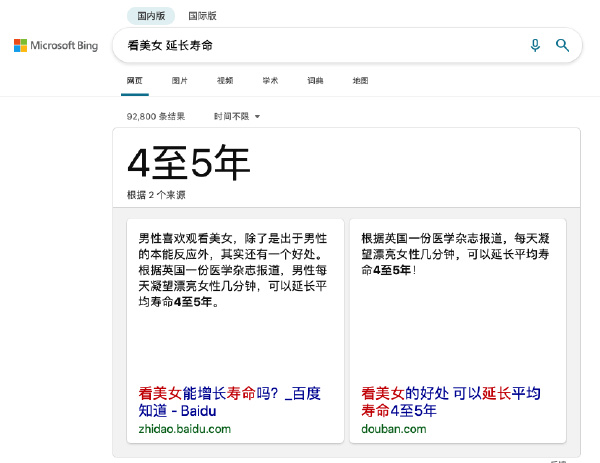Switch to the 国内版 tab

(150, 16)
